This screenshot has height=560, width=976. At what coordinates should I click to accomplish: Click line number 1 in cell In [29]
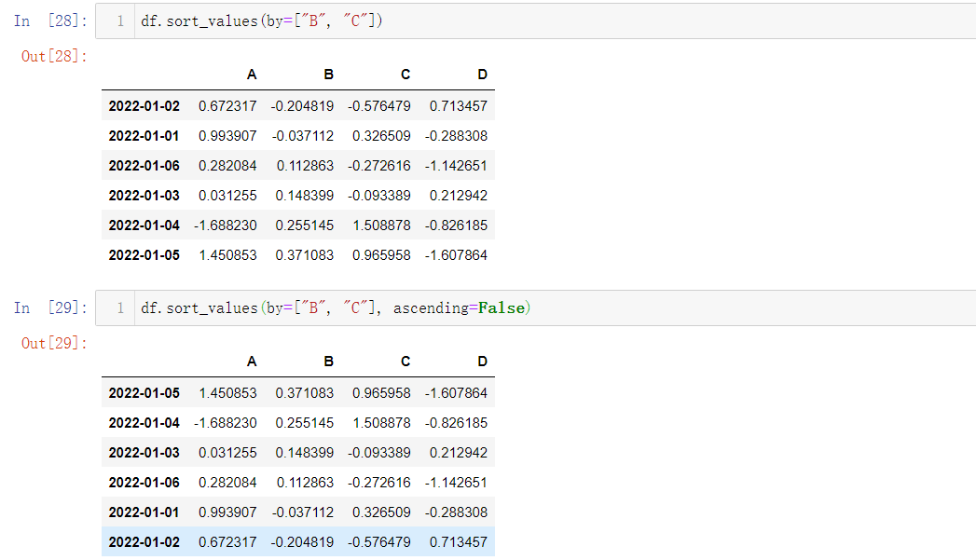coord(120,308)
